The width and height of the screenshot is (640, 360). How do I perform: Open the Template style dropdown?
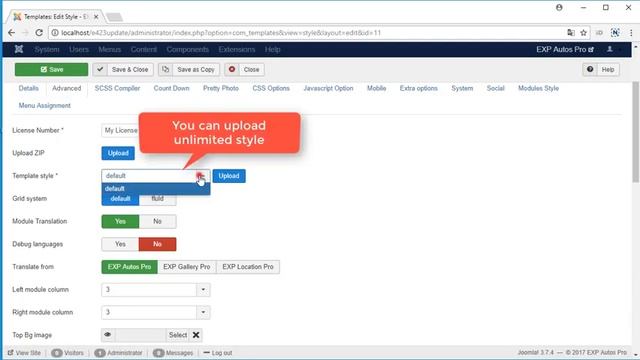coord(156,176)
